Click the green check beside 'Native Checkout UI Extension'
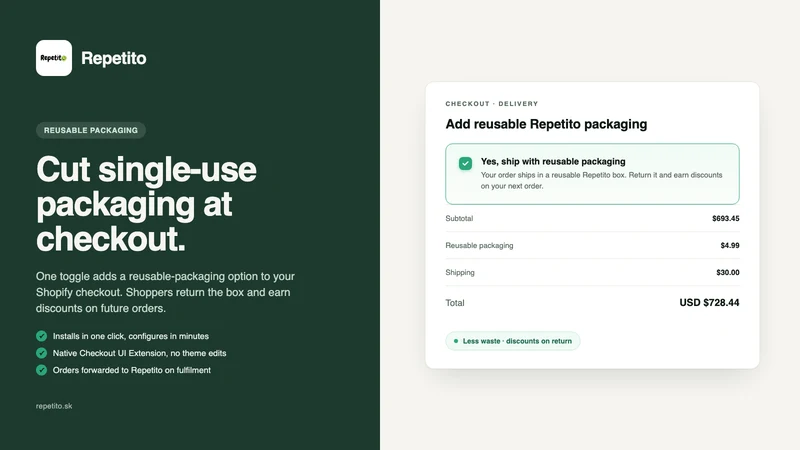800x450 pixels. coord(41,353)
